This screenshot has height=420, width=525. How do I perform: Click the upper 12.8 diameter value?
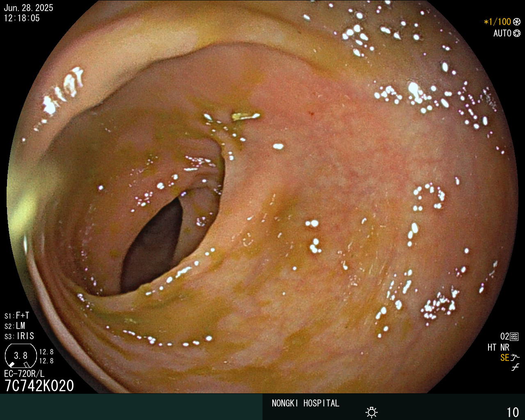(46, 352)
